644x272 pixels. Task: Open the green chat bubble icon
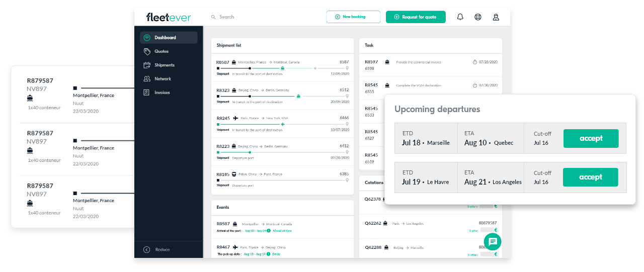point(493,242)
